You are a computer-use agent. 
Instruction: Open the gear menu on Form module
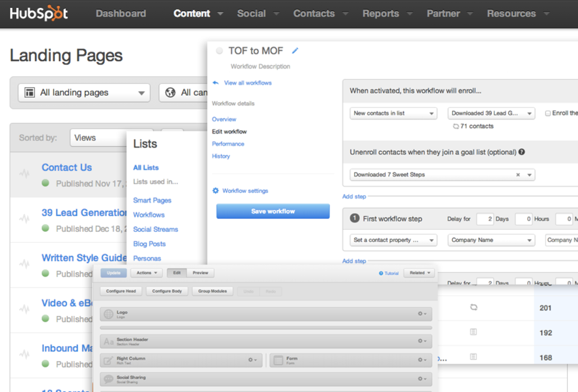coord(422,360)
